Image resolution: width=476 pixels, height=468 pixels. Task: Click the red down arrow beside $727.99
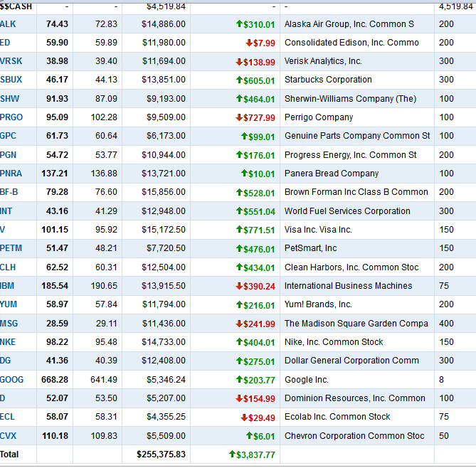coord(239,117)
